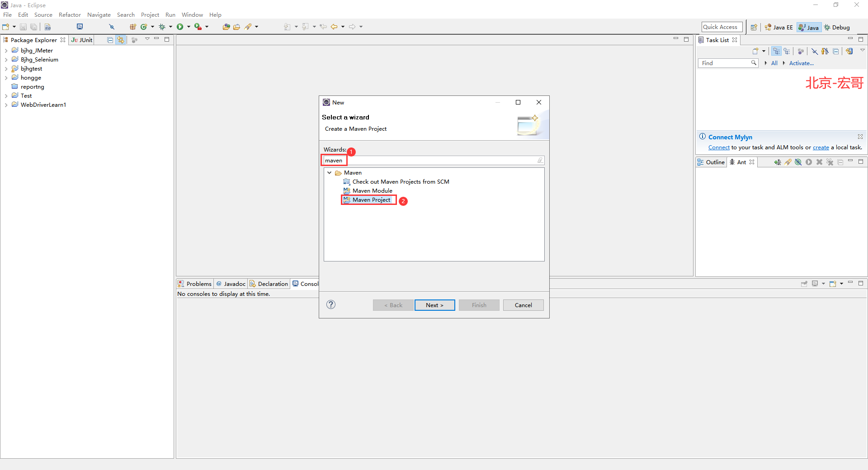Viewport: 868px width, 470px height.
Task: Click the Add Buildfiles with Search icon in Ant
Action: pos(788,162)
